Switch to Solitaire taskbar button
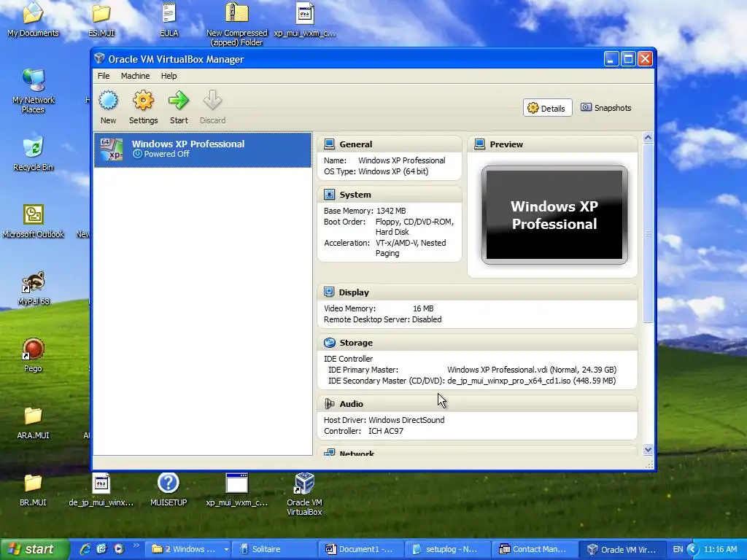This screenshot has height=560, width=747. coord(274,550)
